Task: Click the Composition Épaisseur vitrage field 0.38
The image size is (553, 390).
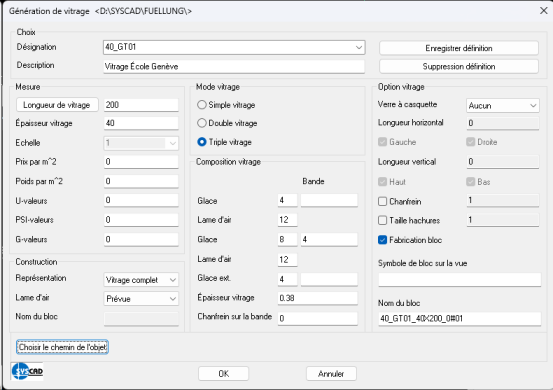Action: (x=318, y=298)
